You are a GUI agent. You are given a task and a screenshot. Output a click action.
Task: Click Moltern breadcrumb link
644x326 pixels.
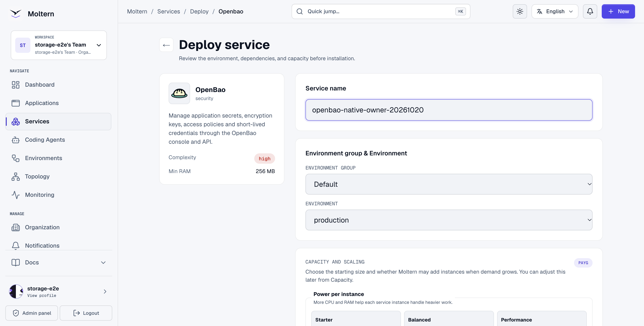(137, 11)
